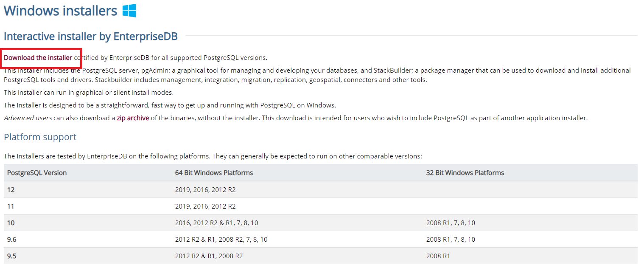This screenshot has height=274, width=644.
Task: Click "2019, 2016, 2012 R2" in version 12 row
Action: tap(205, 190)
